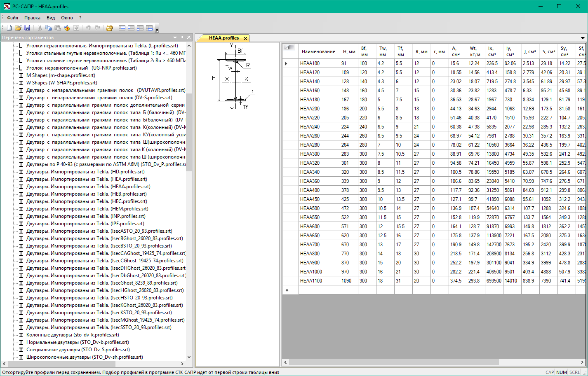This screenshot has width=588, height=376.
Task: Pin the Перечень сортаментов panel
Action: pos(182,37)
